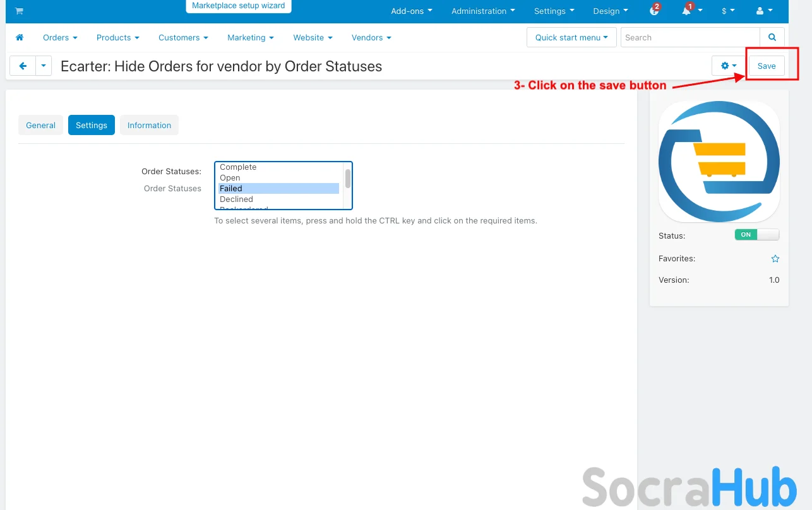The width and height of the screenshot is (812, 510).
Task: Select the blue Settings tab
Action: (92, 125)
